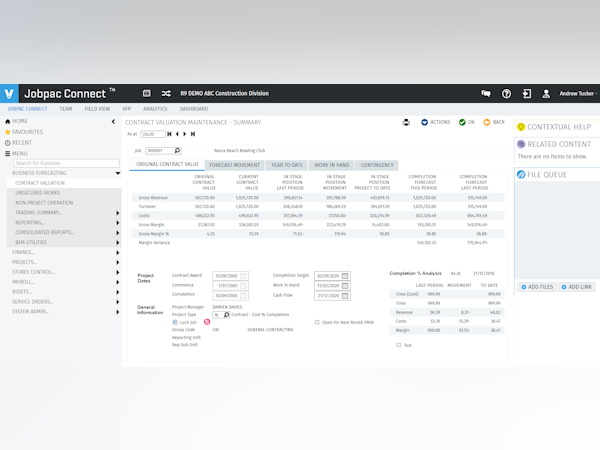Click the print icon

[x=406, y=122]
